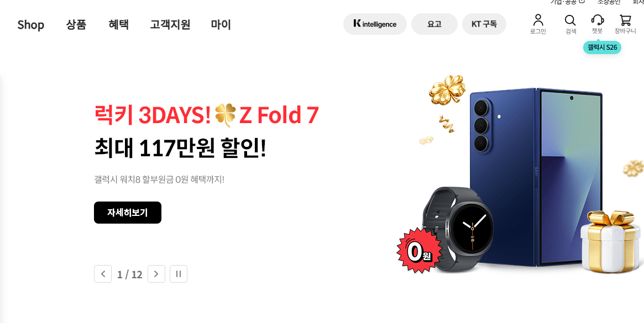Screen dimensions: 644x323
Task: Advance to next banner slide arrow
Action: 156,274
